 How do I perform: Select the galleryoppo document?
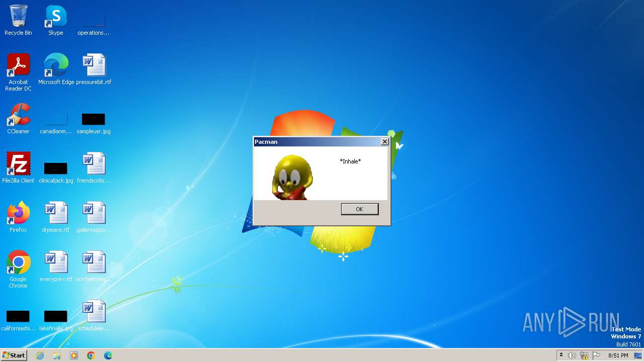(94, 217)
